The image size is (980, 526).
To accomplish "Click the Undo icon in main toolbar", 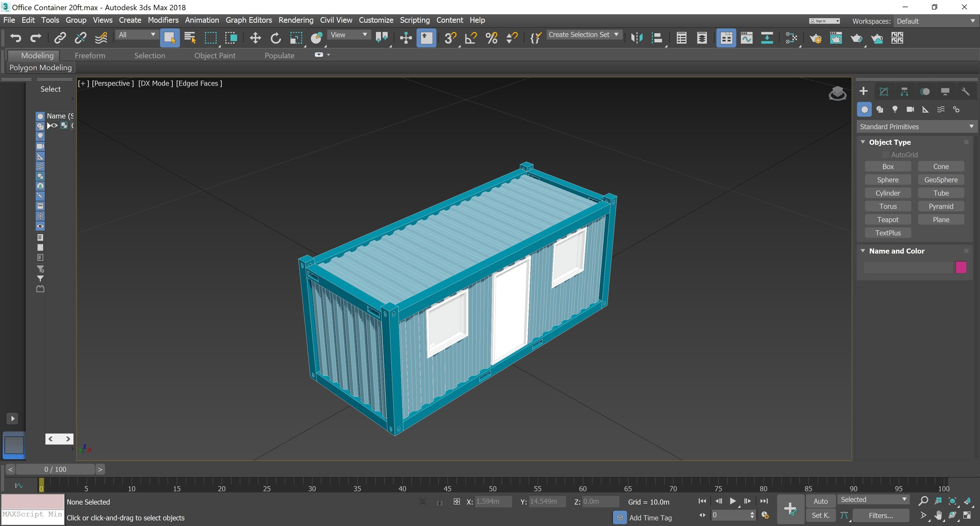I will click(16, 38).
